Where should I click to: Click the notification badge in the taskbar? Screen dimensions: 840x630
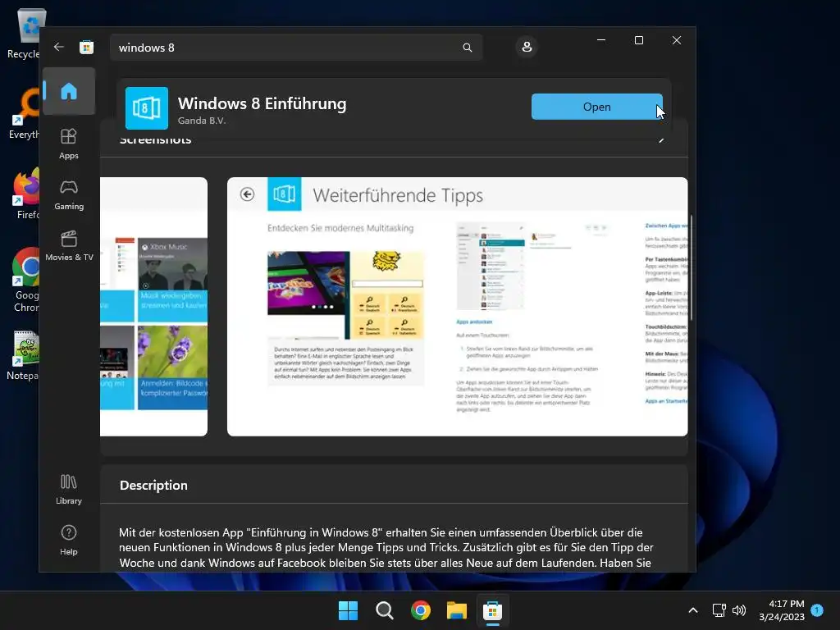[817, 609]
